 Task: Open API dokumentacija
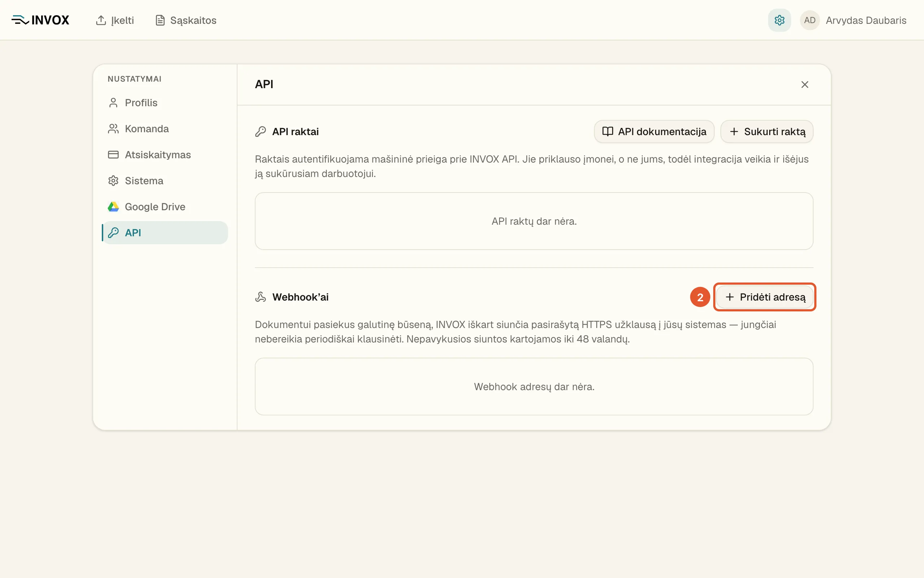(654, 131)
